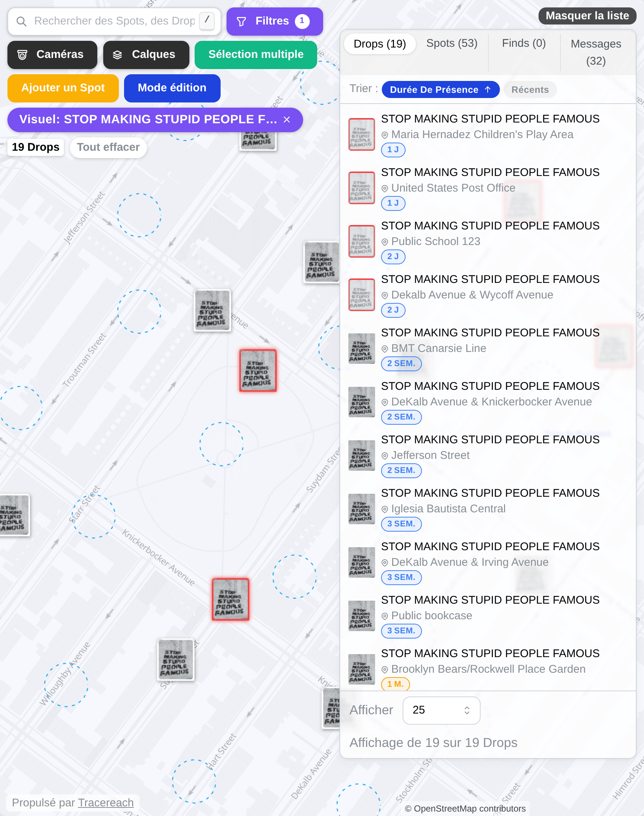The image size is (644, 816).
Task: Switch to the Drops (19) tab
Action: pyautogui.click(x=380, y=44)
